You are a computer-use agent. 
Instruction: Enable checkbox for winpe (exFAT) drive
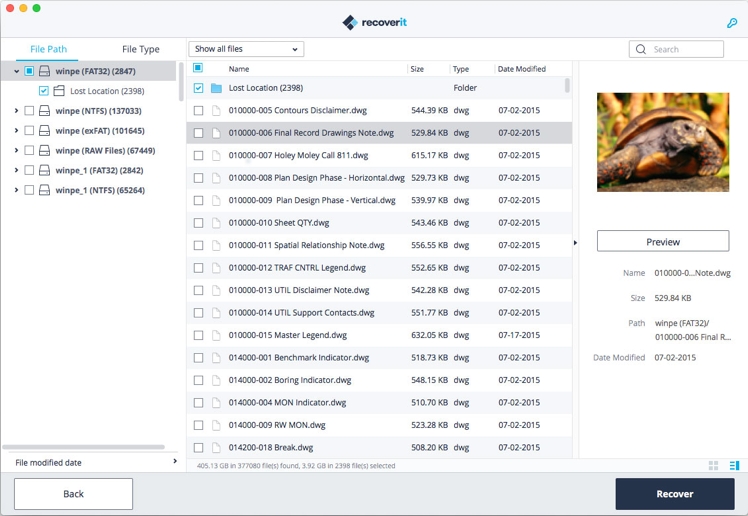pos(29,131)
